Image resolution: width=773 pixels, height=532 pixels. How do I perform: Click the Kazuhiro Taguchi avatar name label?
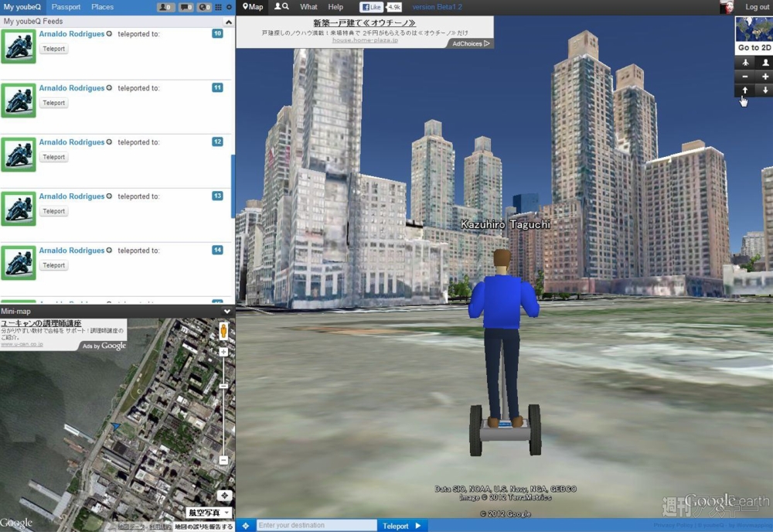[506, 224]
